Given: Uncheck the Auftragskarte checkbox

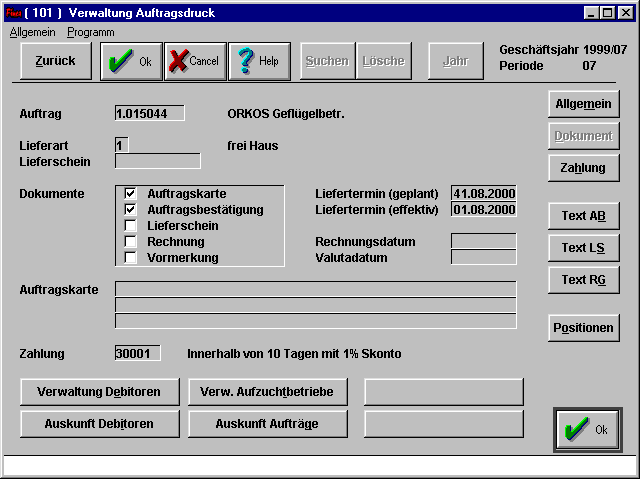Looking at the screenshot, I should pyautogui.click(x=130, y=194).
